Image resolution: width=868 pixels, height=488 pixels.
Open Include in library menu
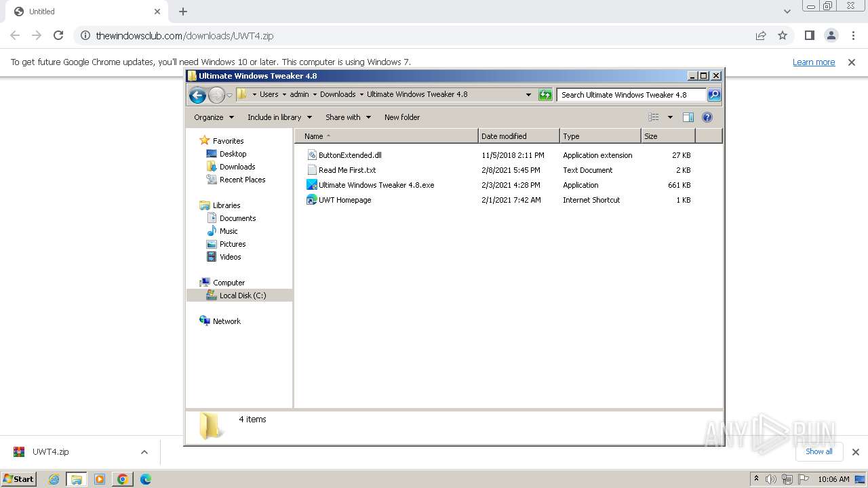[x=279, y=117]
